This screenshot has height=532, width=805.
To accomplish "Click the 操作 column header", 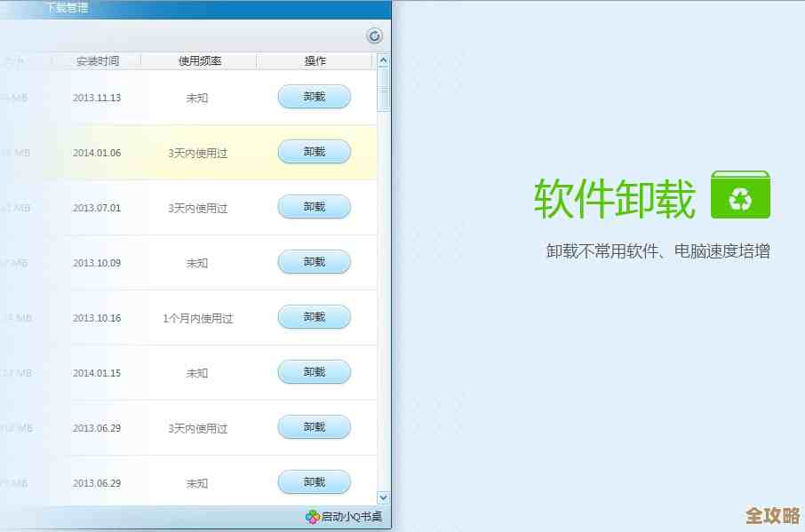I will [314, 60].
